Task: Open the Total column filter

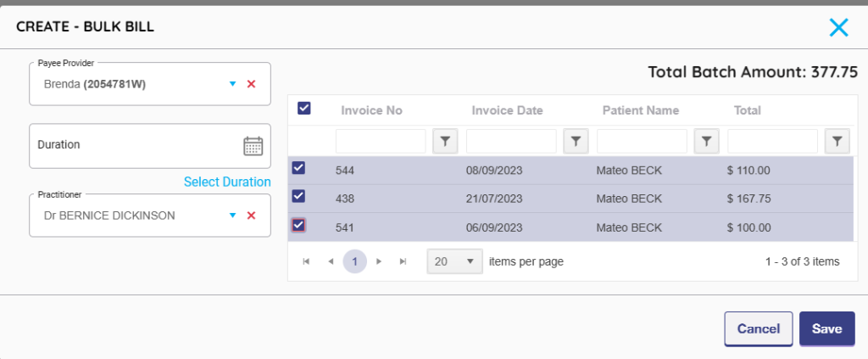Action: (837, 141)
